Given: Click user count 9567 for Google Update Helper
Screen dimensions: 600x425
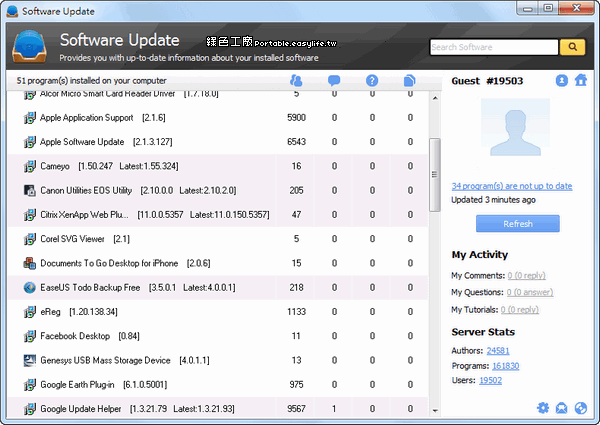Looking at the screenshot, I should (x=296, y=409).
